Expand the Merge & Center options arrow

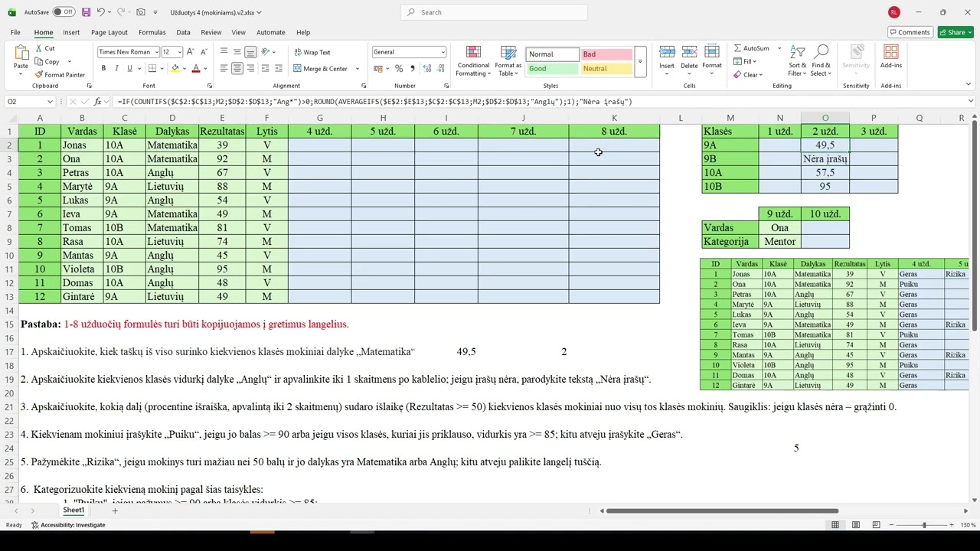pyautogui.click(x=357, y=69)
